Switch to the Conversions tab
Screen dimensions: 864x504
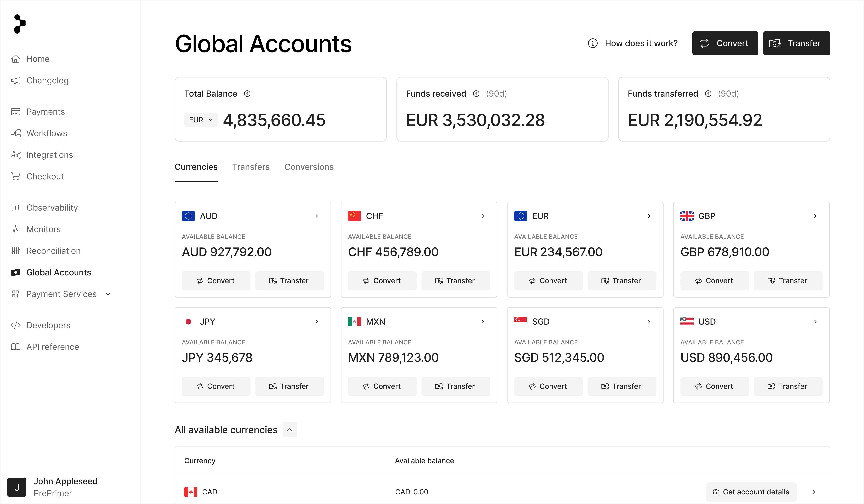coord(309,167)
